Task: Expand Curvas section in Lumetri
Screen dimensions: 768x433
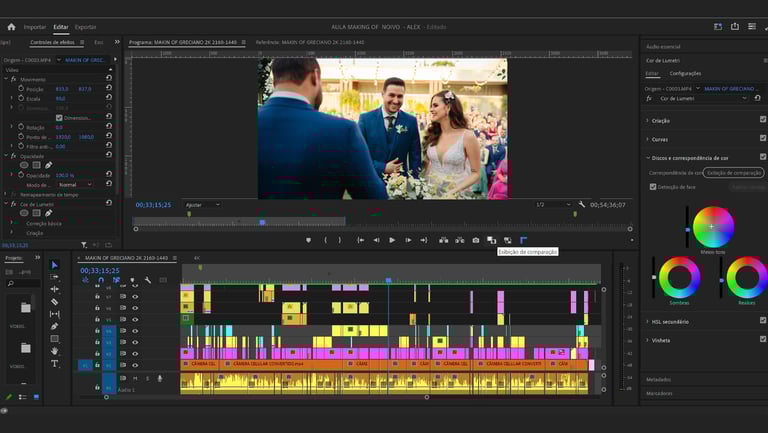Action: [x=648, y=139]
